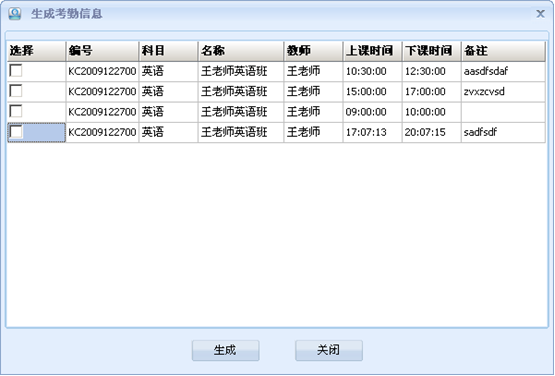Select KC2009122700 in the 10:30:00 row
Image resolution: width=555 pixels, height=376 pixels.
coord(102,72)
